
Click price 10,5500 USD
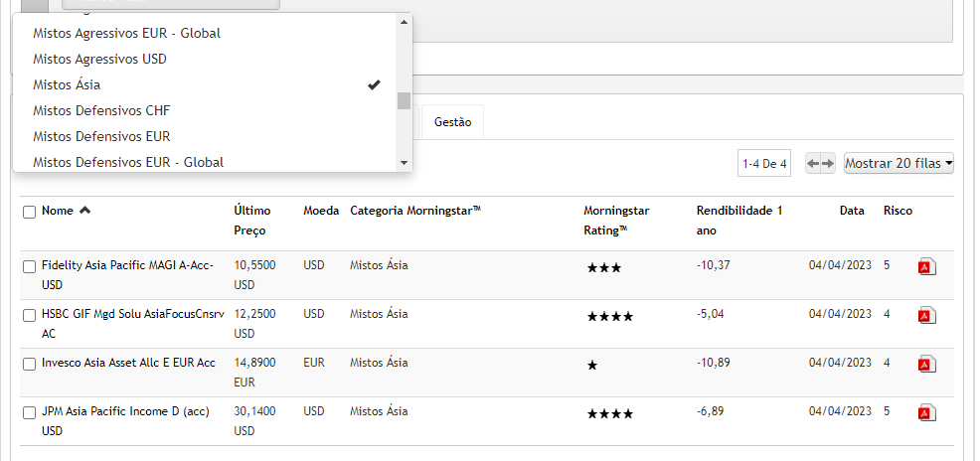(x=254, y=275)
